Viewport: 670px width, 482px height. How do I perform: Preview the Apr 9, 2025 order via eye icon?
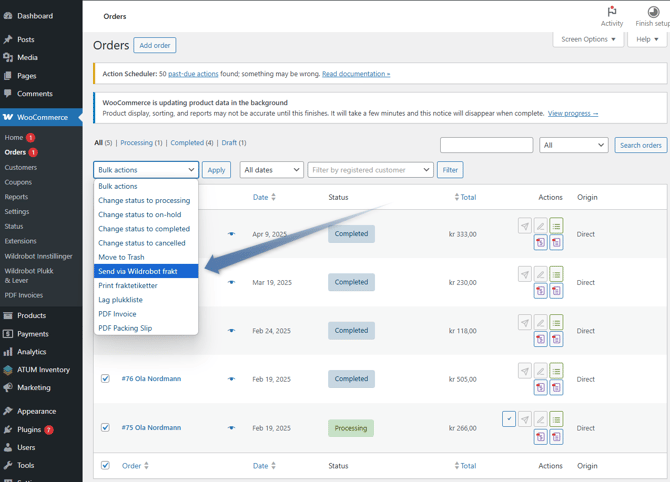(x=231, y=234)
